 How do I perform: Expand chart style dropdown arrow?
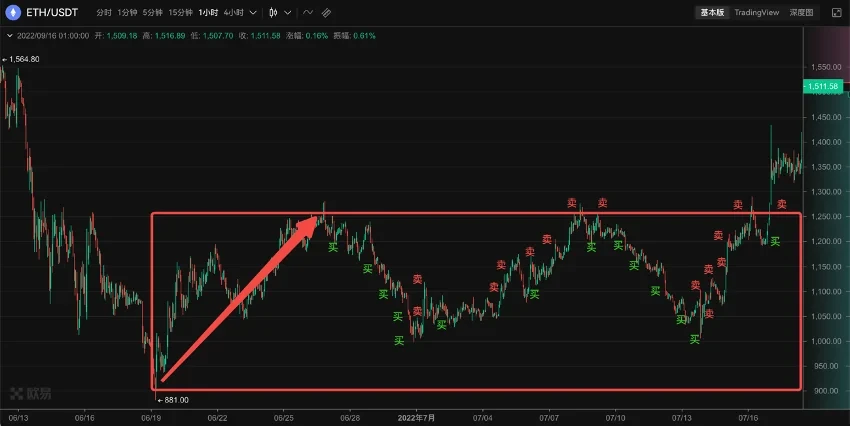pyautogui.click(x=286, y=13)
